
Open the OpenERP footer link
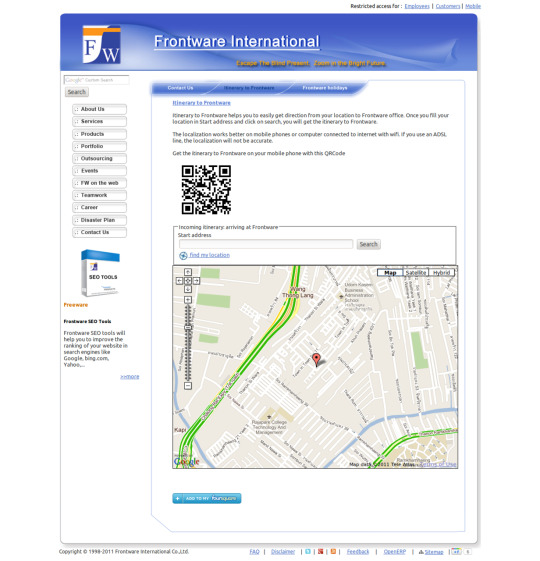395,552
